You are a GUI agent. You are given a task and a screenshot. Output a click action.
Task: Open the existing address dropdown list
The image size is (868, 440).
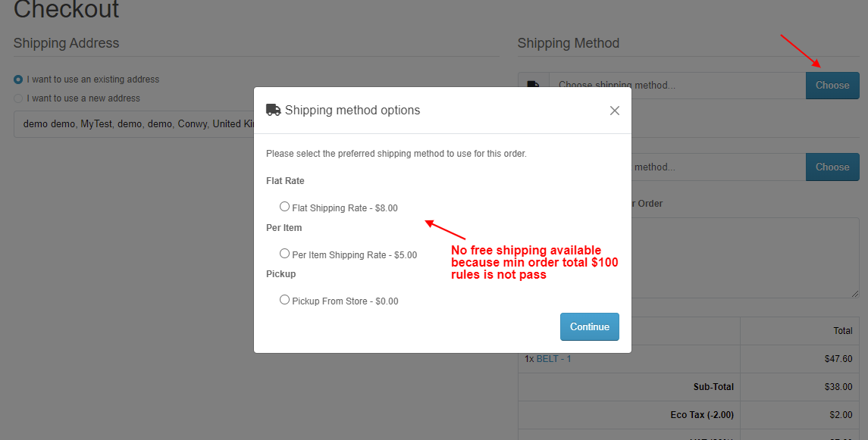tap(133, 123)
